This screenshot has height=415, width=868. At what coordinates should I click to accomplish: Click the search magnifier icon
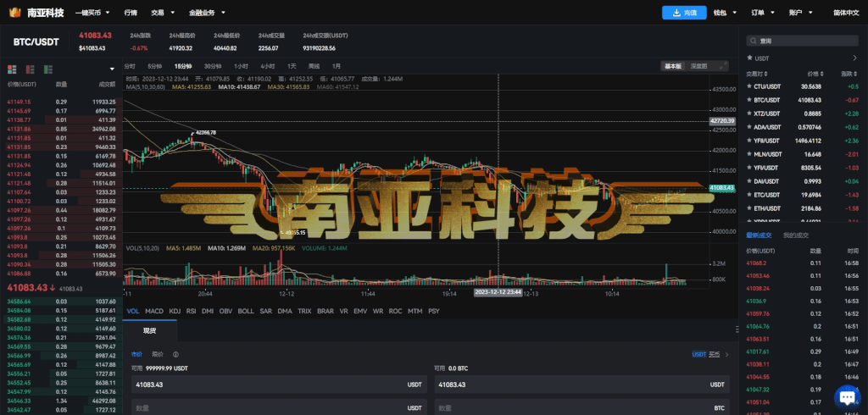[754, 41]
